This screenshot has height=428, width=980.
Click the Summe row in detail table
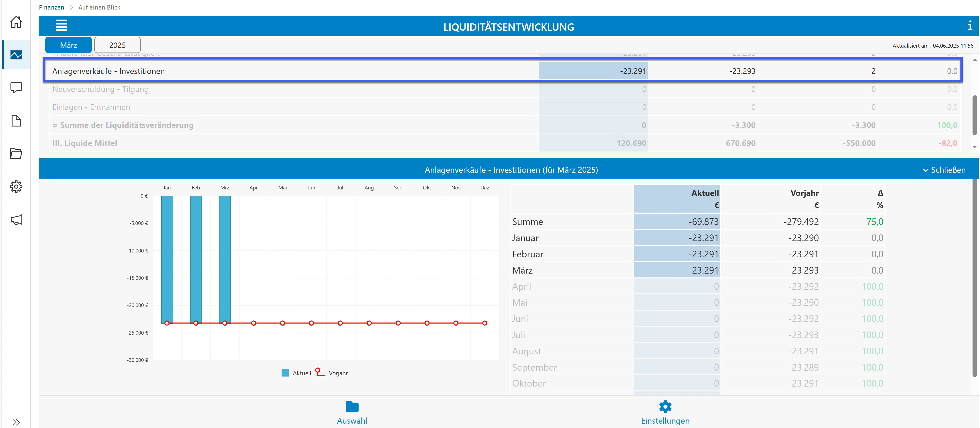(698, 222)
